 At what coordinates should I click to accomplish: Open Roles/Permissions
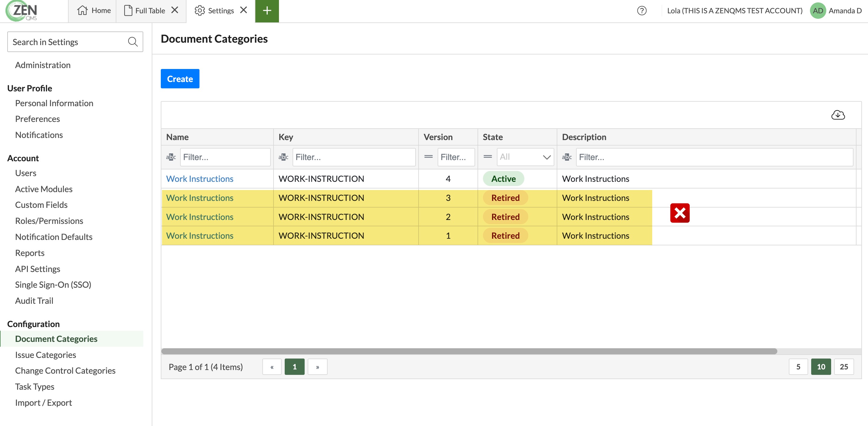(49, 221)
